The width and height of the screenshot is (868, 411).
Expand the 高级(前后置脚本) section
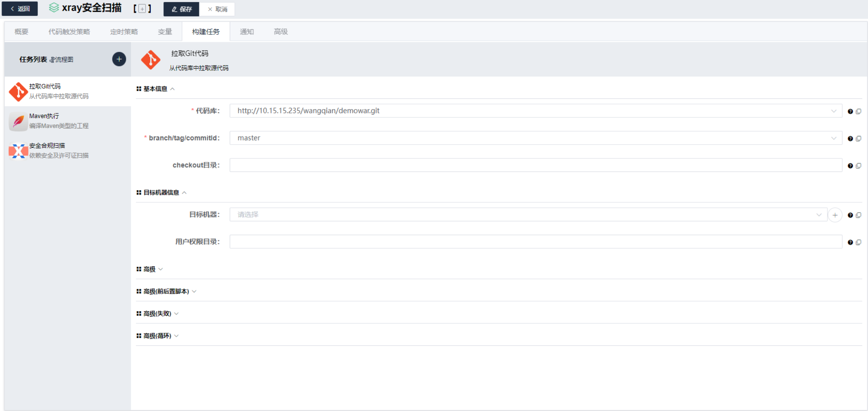[166, 292]
